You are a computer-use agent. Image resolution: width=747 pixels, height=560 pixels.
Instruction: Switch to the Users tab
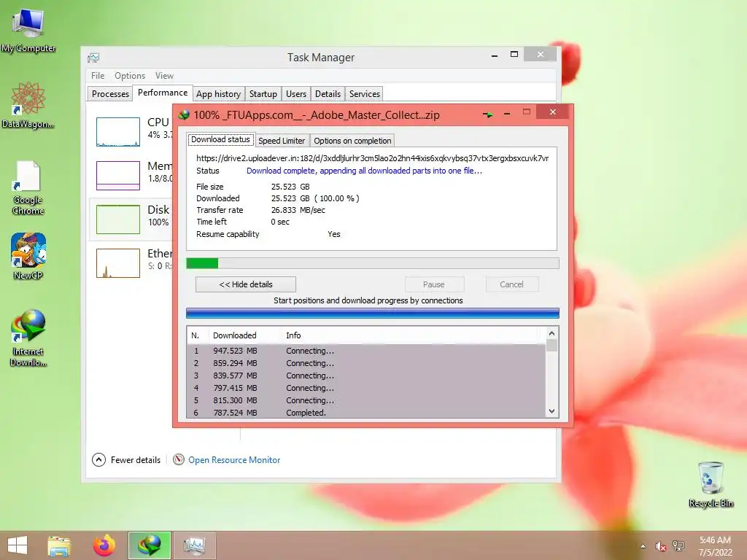point(296,94)
